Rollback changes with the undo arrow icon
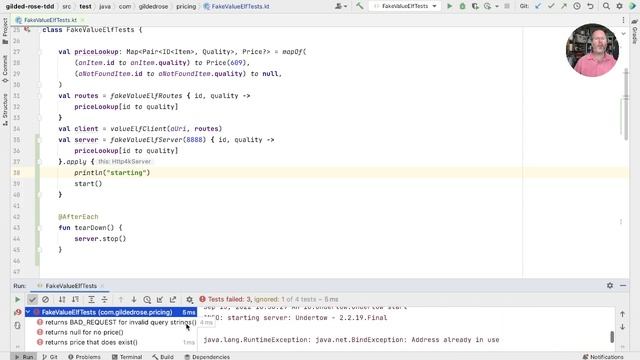Viewport: 640px width, 360px height. [x=590, y=6]
